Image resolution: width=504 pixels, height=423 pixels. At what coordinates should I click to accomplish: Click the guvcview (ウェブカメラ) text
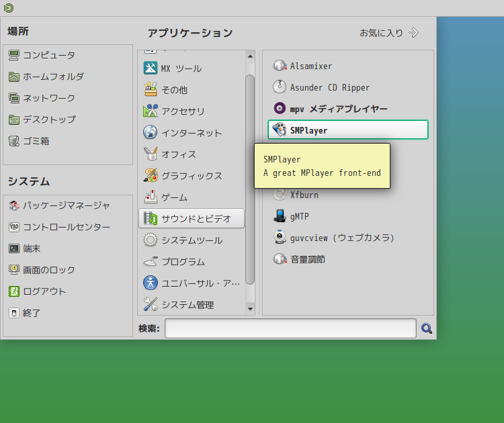(342, 238)
